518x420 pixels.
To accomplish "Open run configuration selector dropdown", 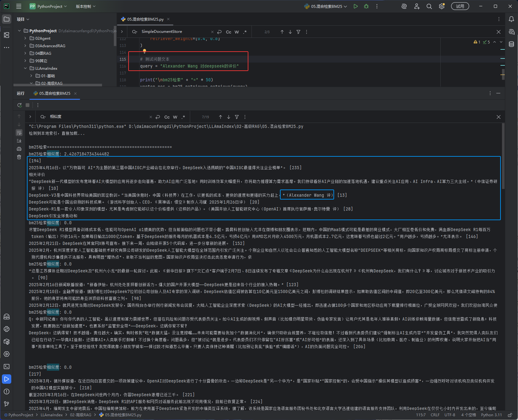I will click(326, 6).
